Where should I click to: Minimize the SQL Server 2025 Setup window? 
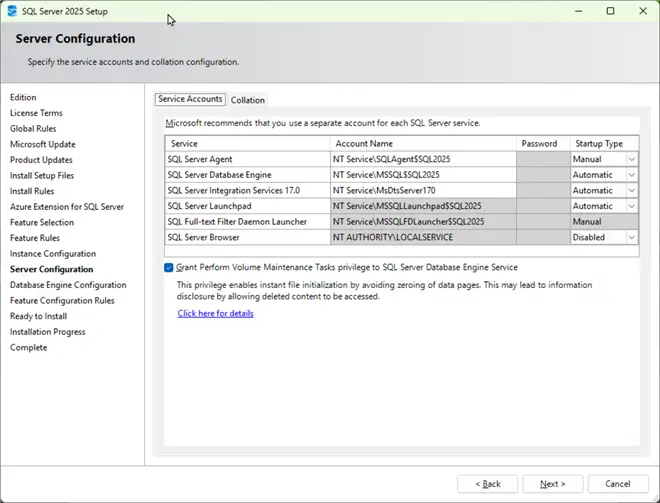(x=579, y=11)
